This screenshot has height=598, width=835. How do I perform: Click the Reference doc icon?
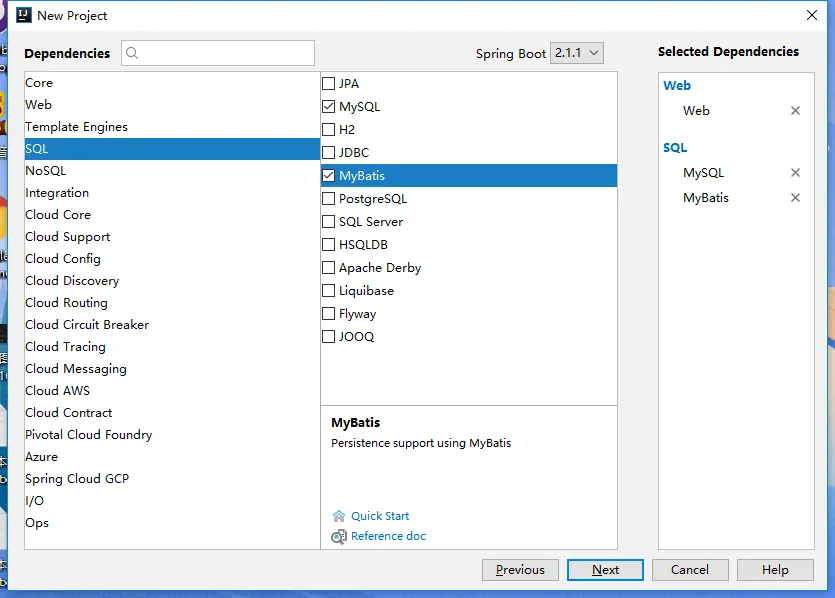339,537
